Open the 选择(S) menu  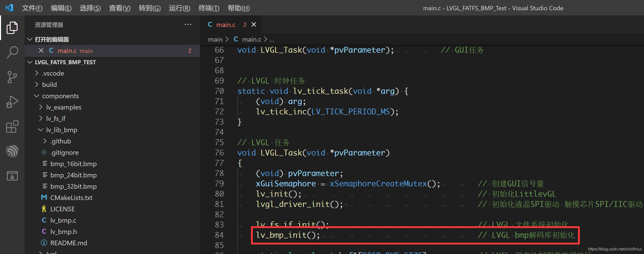(x=90, y=8)
